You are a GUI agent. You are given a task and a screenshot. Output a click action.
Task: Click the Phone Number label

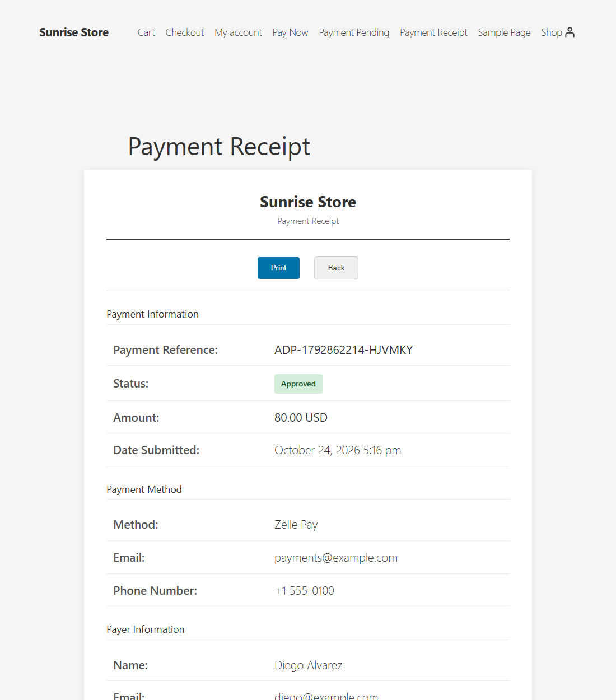[155, 591]
